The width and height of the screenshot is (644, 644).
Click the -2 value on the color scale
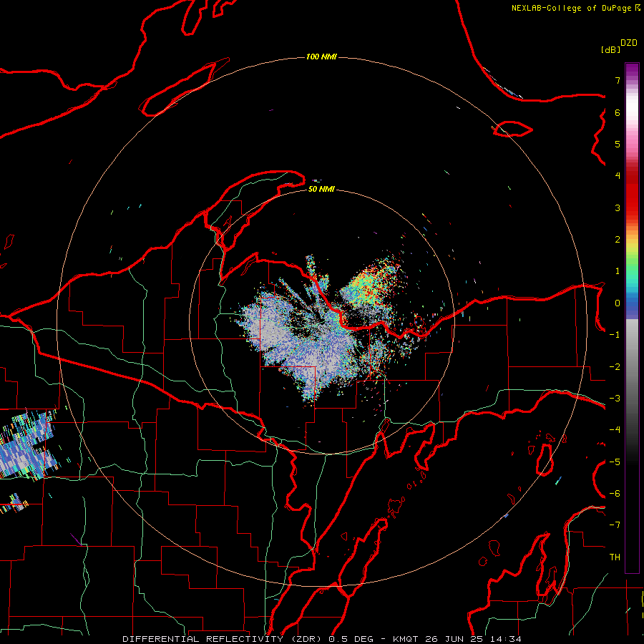point(615,367)
